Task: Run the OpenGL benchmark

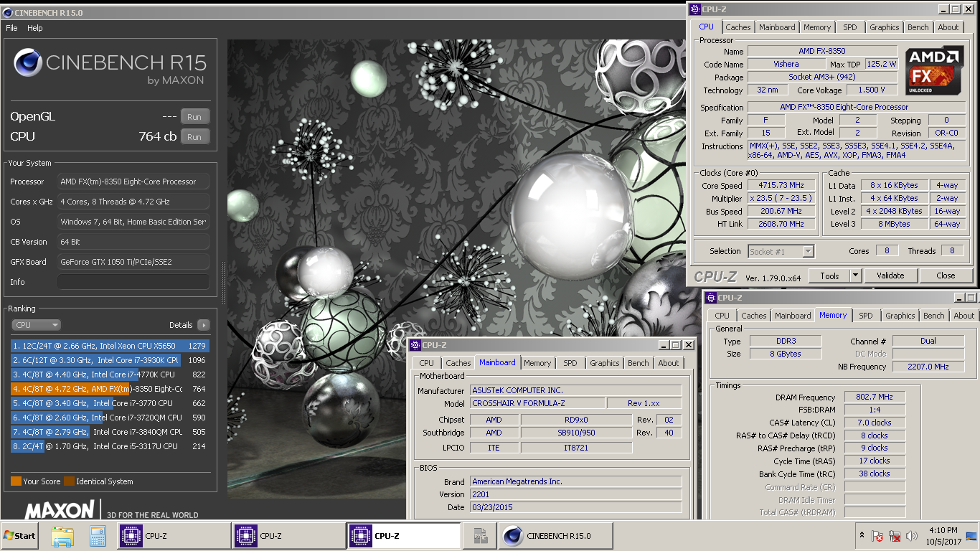Action: [x=195, y=117]
